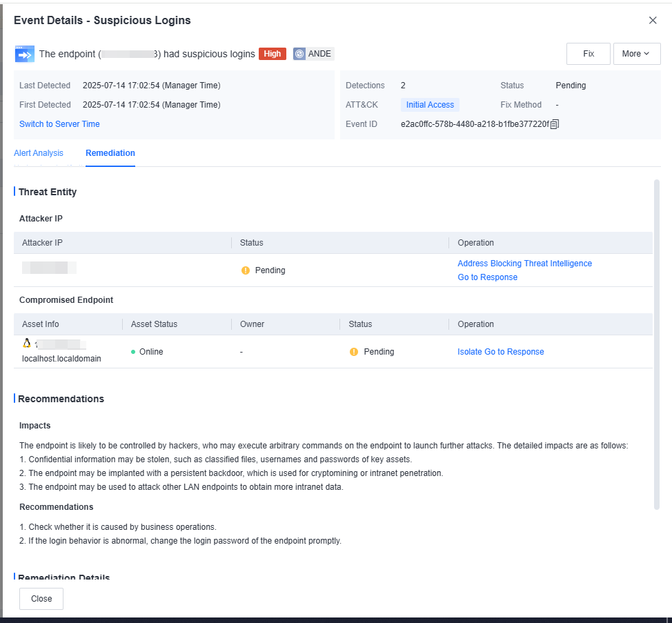This screenshot has height=623, width=672.
Task: Click the Asset Info column header
Action: pos(40,324)
